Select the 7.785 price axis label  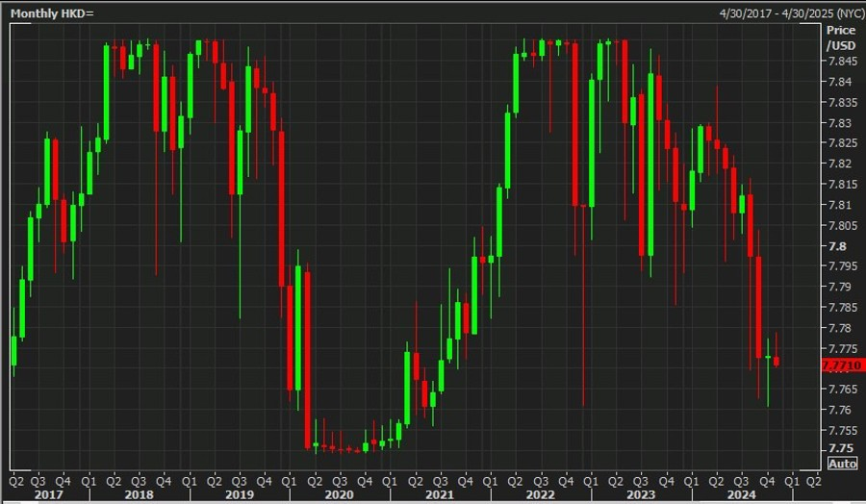842,307
